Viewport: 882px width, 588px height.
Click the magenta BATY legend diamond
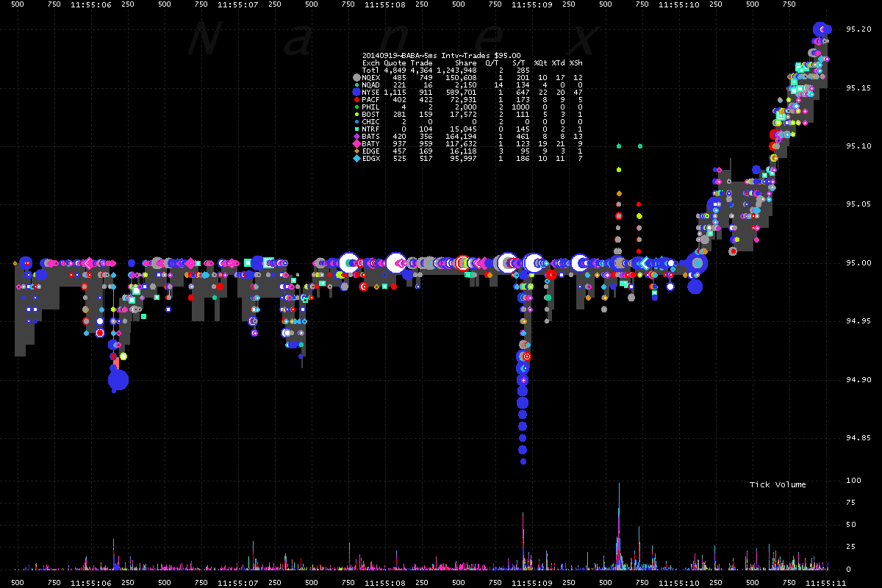[x=356, y=143]
